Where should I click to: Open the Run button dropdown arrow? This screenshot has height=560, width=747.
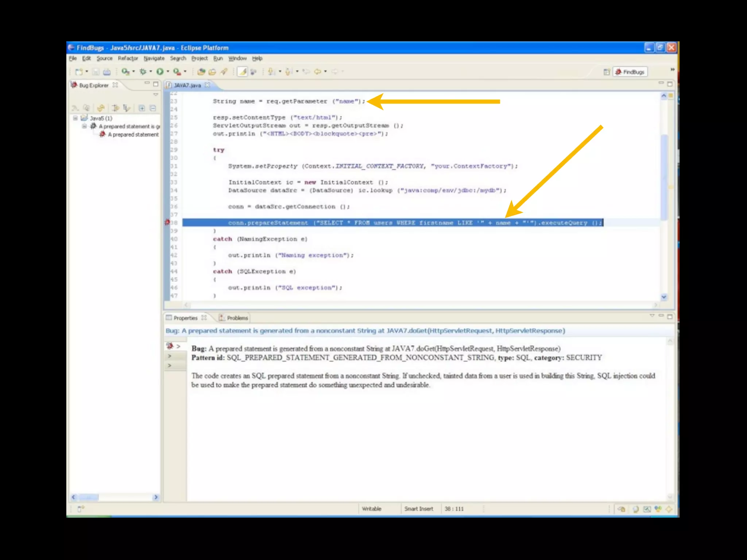(x=168, y=72)
